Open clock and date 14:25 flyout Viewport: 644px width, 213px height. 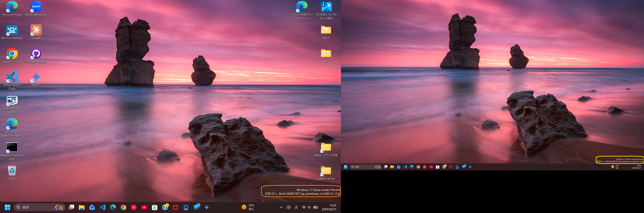coord(329,207)
